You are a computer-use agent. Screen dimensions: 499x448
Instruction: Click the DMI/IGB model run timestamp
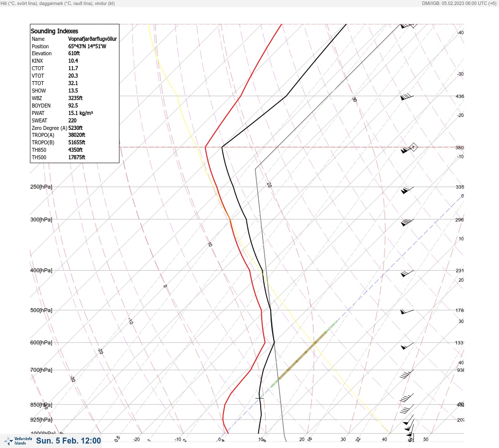[459, 3]
